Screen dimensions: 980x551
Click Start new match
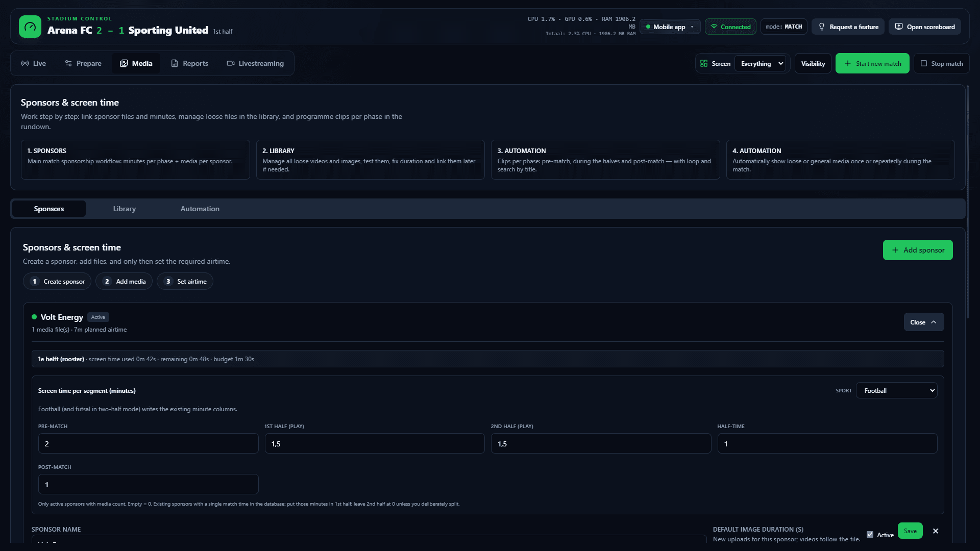(872, 63)
